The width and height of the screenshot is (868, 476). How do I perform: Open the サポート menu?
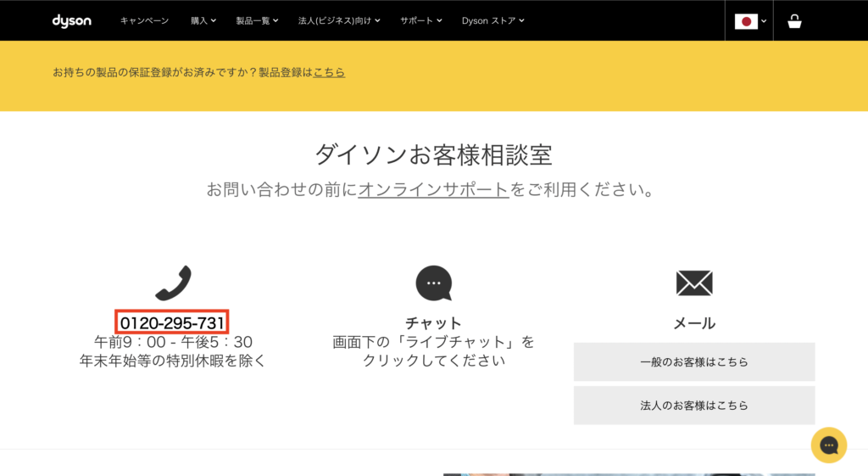(420, 20)
